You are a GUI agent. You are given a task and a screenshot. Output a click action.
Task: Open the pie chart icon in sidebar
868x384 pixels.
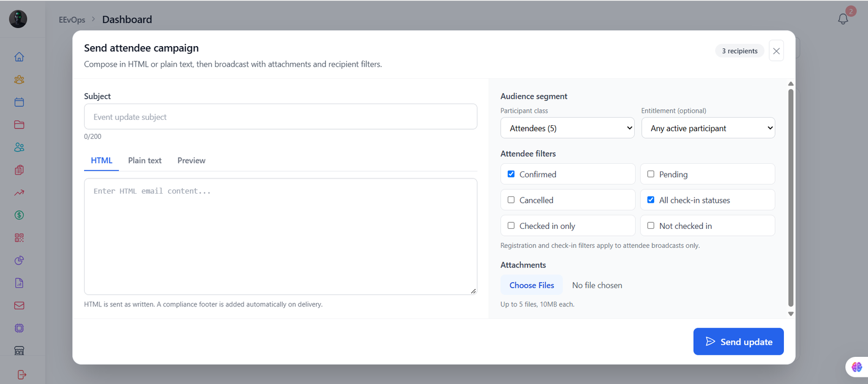19,260
